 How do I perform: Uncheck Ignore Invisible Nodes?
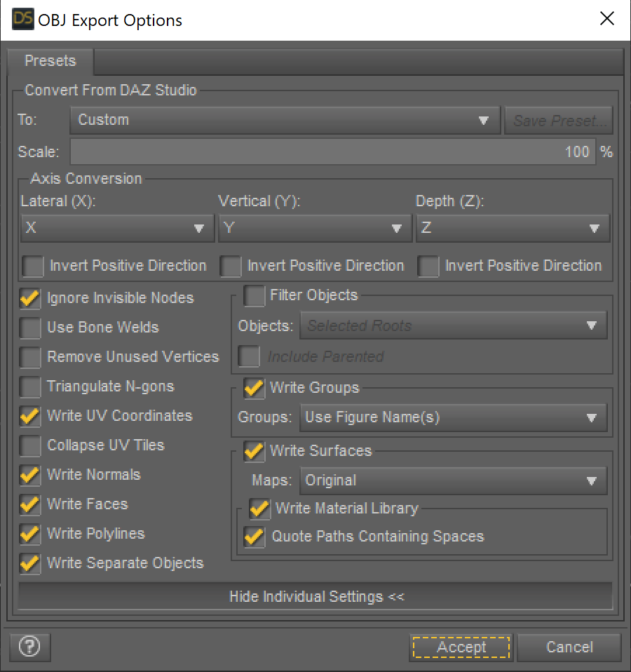click(30, 298)
